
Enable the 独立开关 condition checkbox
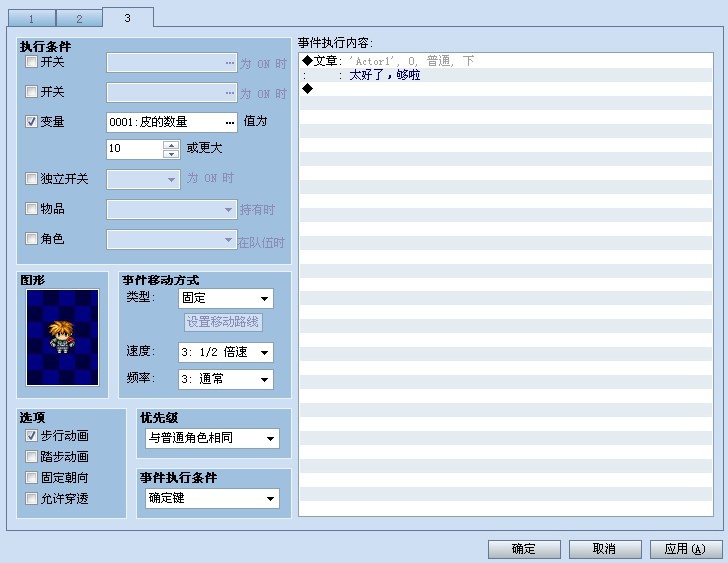pyautogui.click(x=31, y=179)
